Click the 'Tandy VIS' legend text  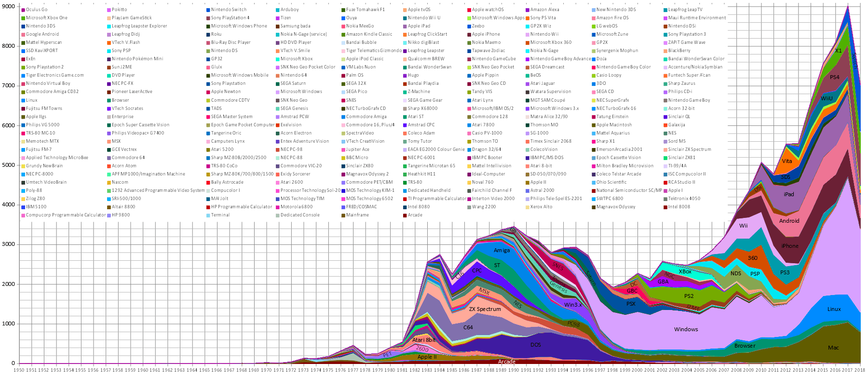[x=482, y=92]
